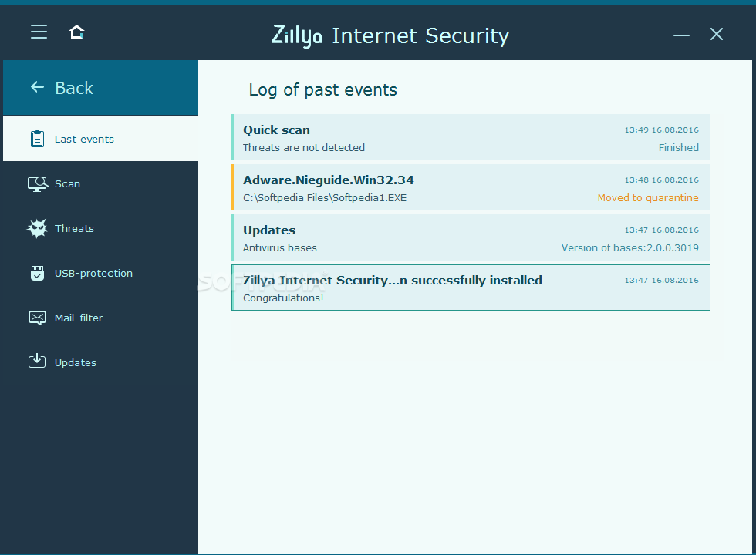
Task: Click 'Version of bases:2.0.0.3019' text
Action: click(x=629, y=248)
